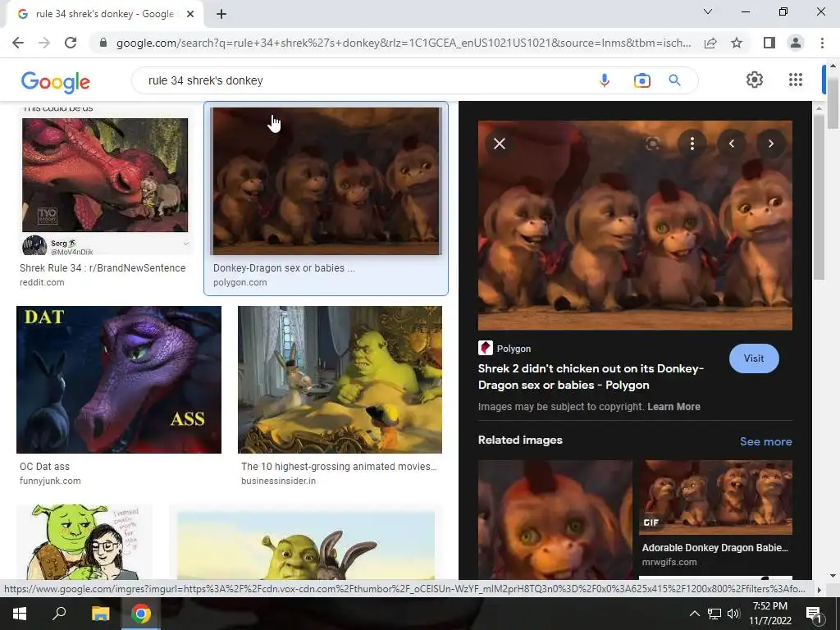This screenshot has height=630, width=840.
Task: View site info via lock icon
Action: click(103, 43)
